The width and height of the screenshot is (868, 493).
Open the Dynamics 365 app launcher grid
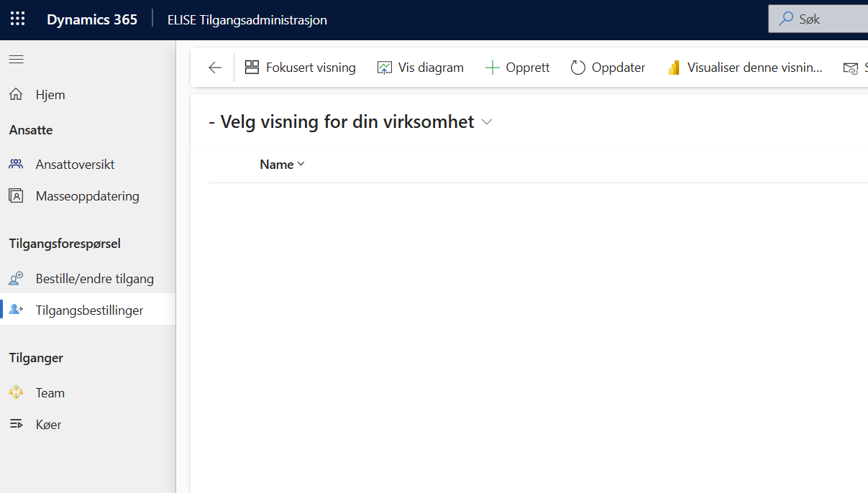coord(17,19)
